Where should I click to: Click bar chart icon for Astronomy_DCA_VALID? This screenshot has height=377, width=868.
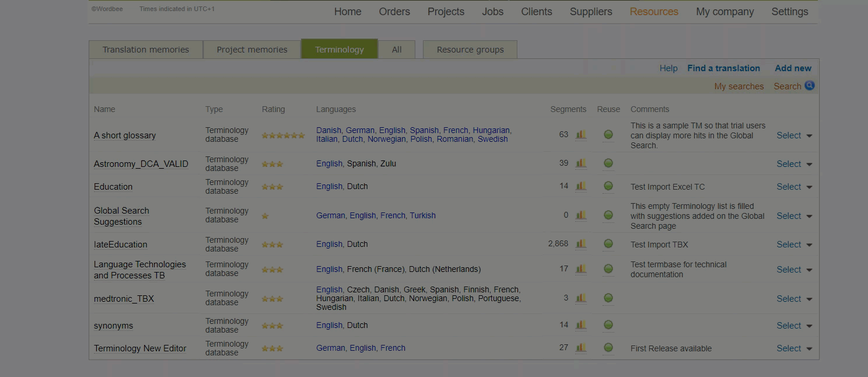(580, 163)
